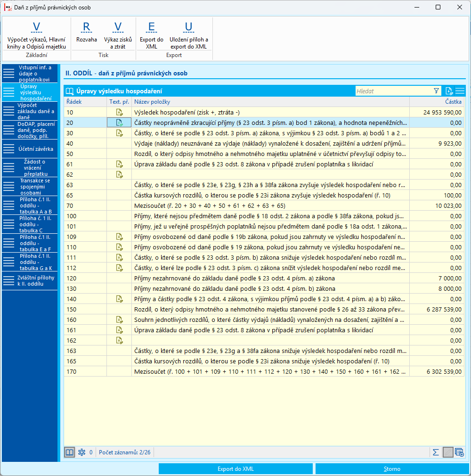Open Účetní závěrka section

30,149
